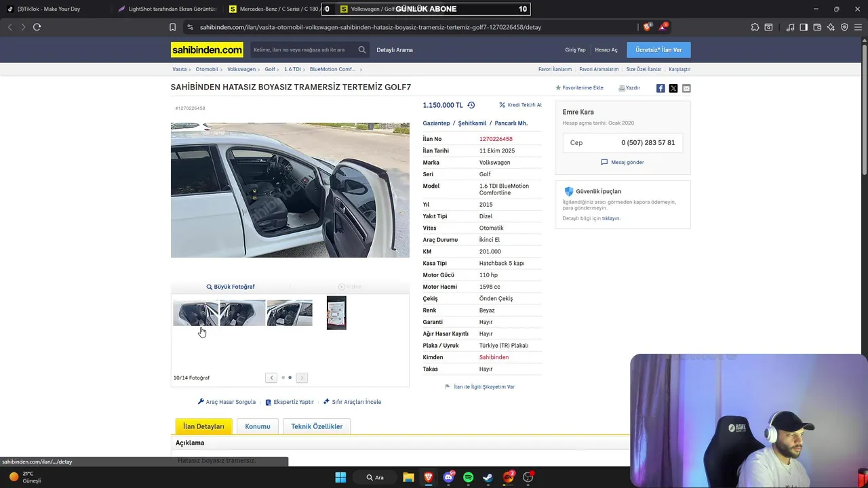
Task: Share the listing on Facebook
Action: point(660,88)
